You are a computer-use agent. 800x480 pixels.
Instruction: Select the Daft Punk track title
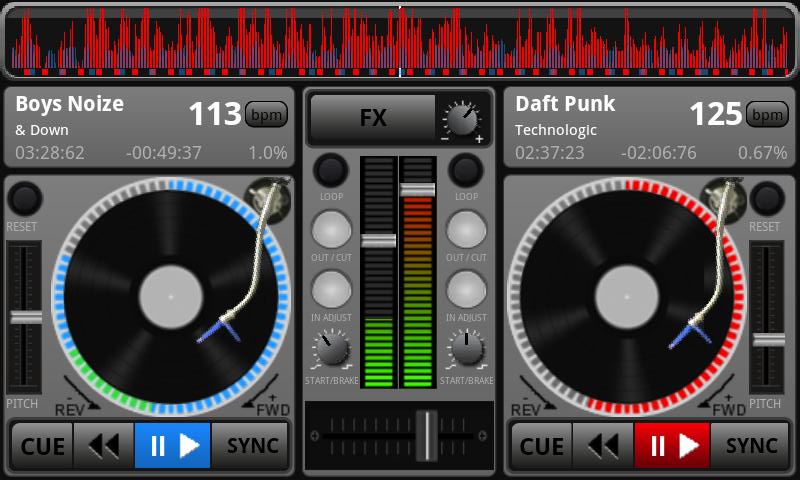tap(565, 104)
